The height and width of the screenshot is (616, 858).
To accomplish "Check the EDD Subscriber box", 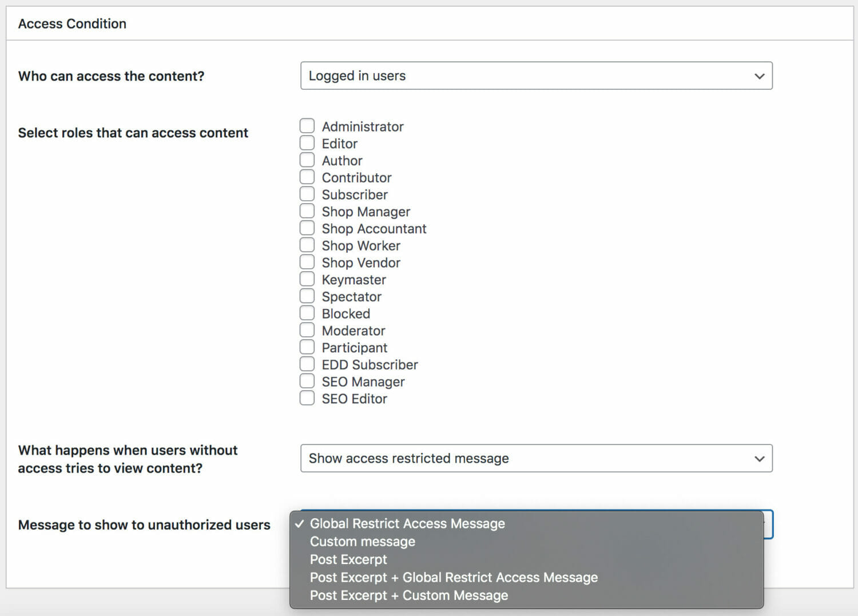I will tap(307, 364).
